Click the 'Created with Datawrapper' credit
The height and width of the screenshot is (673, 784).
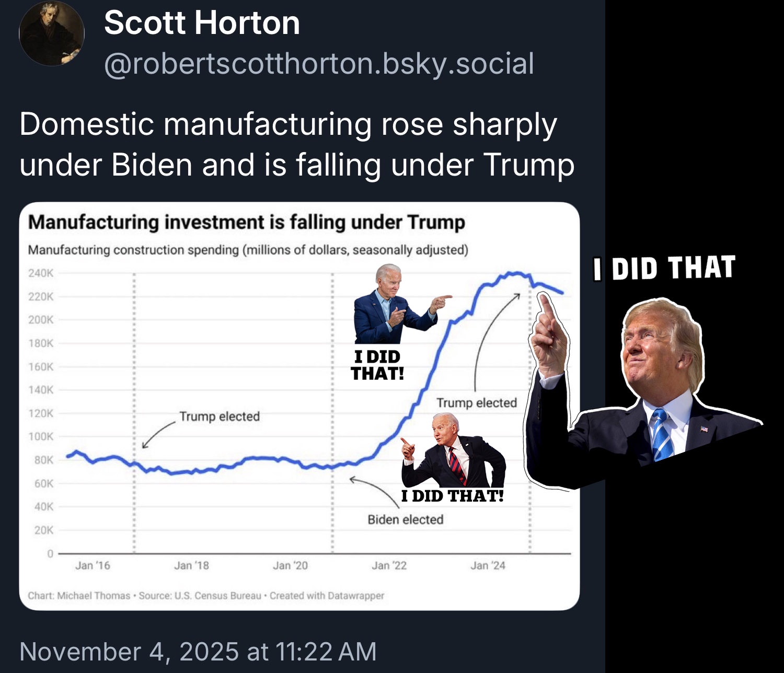click(327, 596)
